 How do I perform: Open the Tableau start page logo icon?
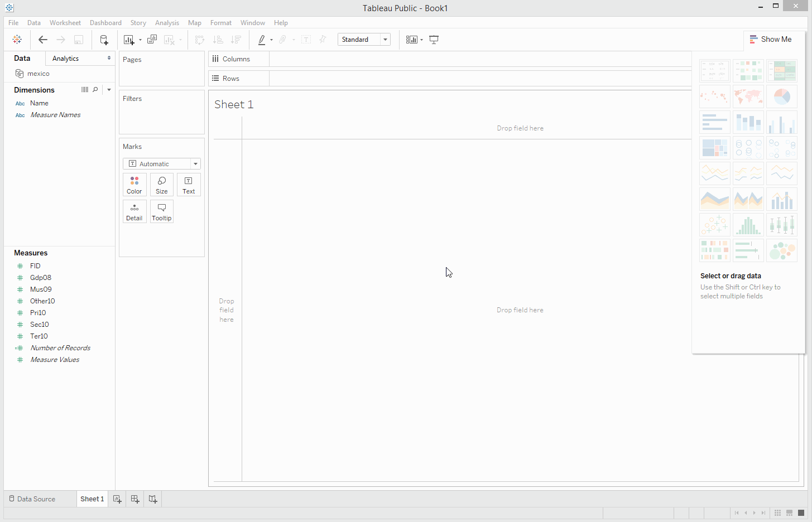[x=17, y=40]
